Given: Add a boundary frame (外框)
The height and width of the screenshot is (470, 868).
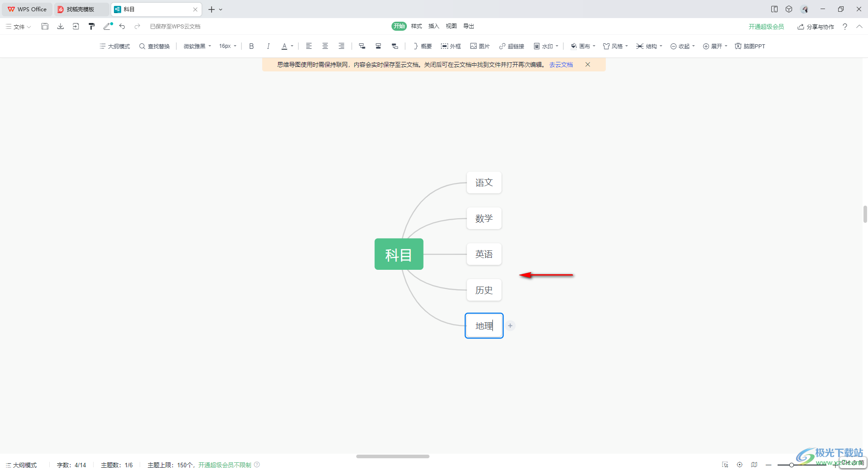Looking at the screenshot, I should pos(451,46).
